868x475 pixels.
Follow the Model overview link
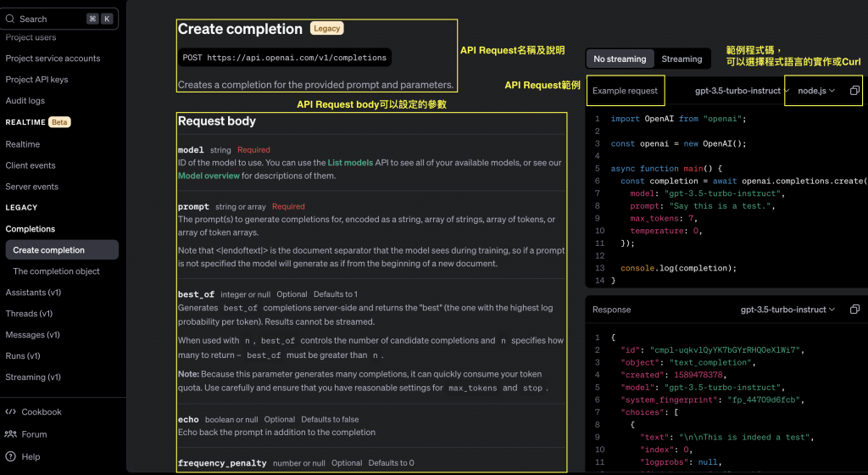[209, 176]
